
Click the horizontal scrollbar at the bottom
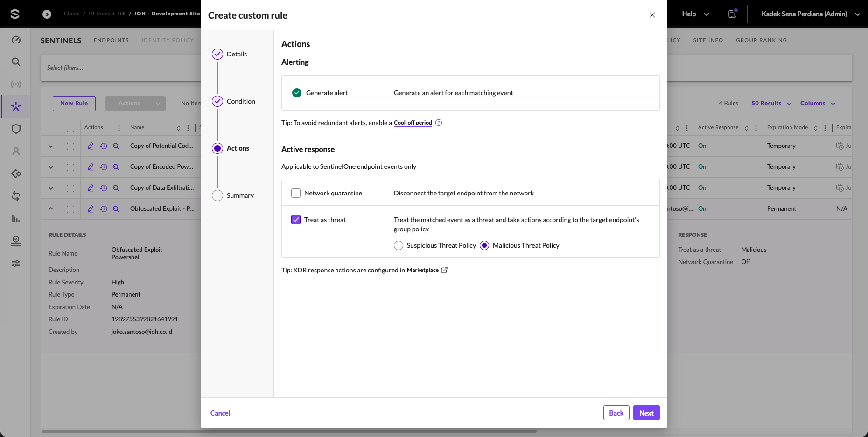[289, 431]
